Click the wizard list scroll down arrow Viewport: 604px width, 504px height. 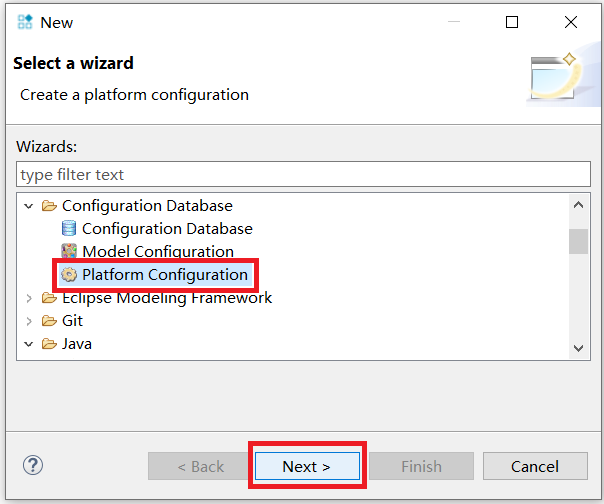pos(578,346)
